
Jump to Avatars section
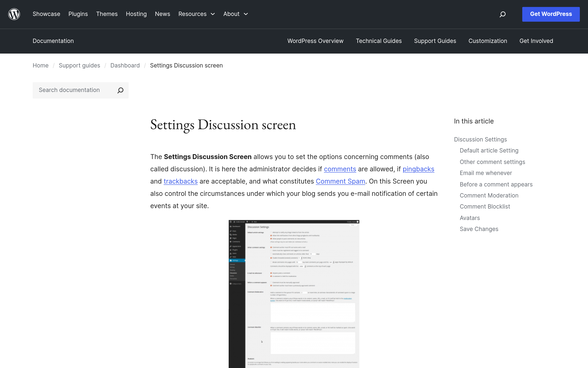tap(470, 218)
